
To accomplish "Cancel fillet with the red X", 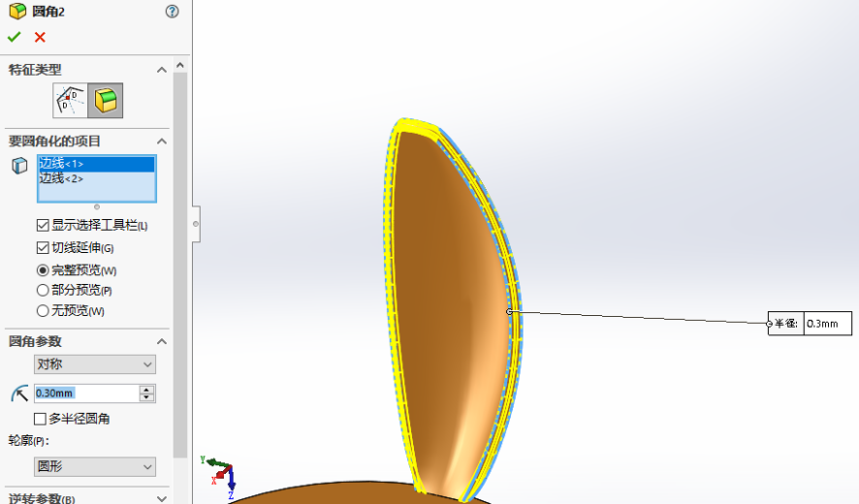I will coord(40,37).
